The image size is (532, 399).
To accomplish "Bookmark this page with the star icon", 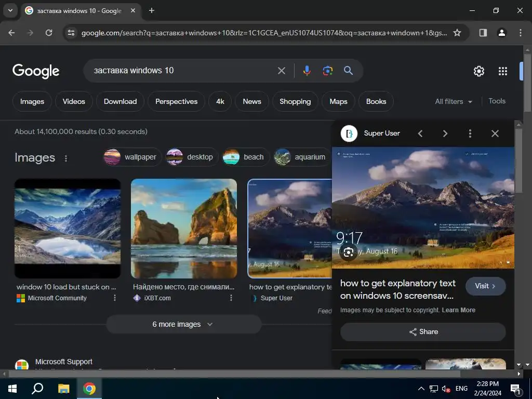I will (457, 33).
